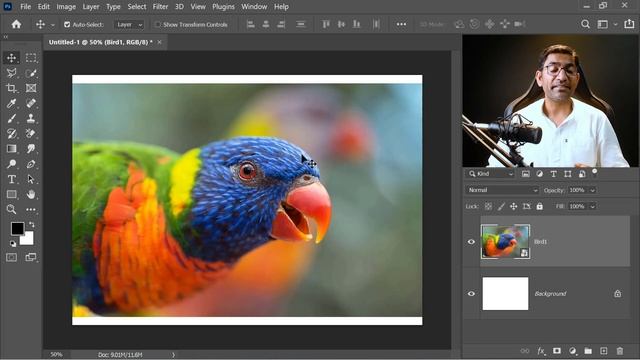Open Move tool preset picker arrow
The height and width of the screenshot is (360, 640).
[x=53, y=25]
